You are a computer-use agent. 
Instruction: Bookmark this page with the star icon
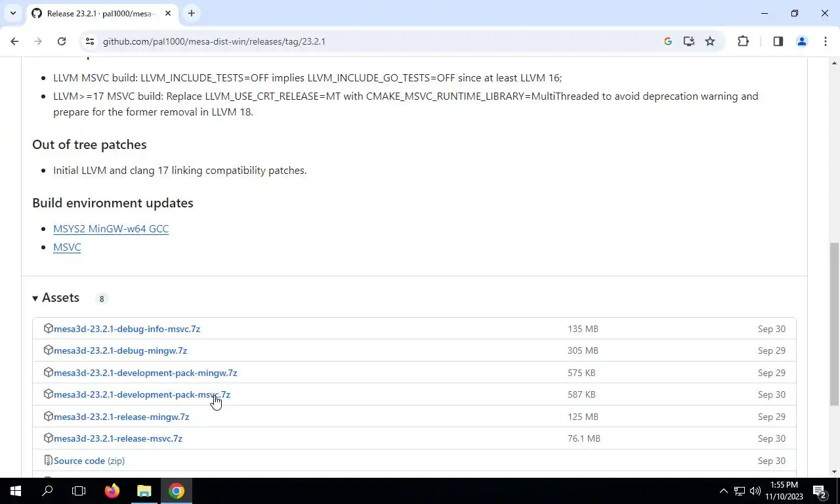[x=710, y=41]
